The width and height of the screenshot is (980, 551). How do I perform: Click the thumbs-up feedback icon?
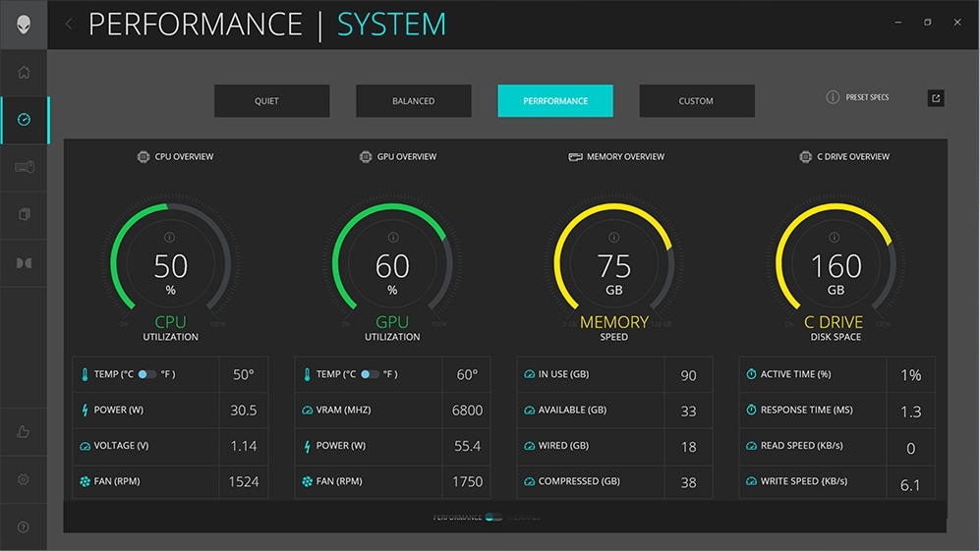24,432
